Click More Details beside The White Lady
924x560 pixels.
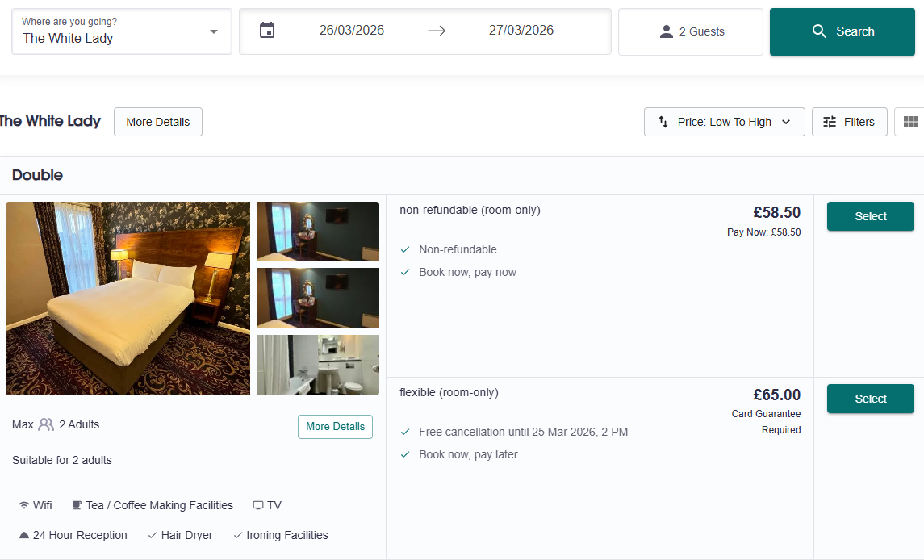coord(158,122)
